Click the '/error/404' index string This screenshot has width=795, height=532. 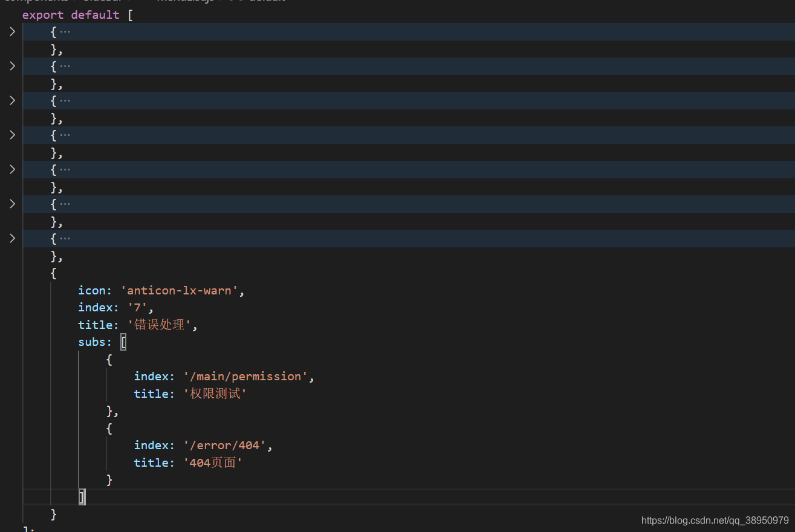224,445
